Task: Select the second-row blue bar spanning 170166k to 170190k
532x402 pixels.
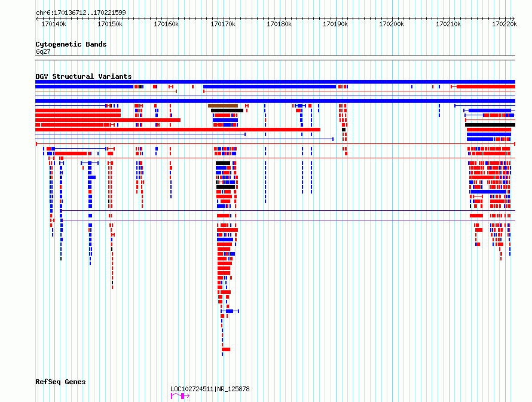Action: pyautogui.click(x=270, y=87)
